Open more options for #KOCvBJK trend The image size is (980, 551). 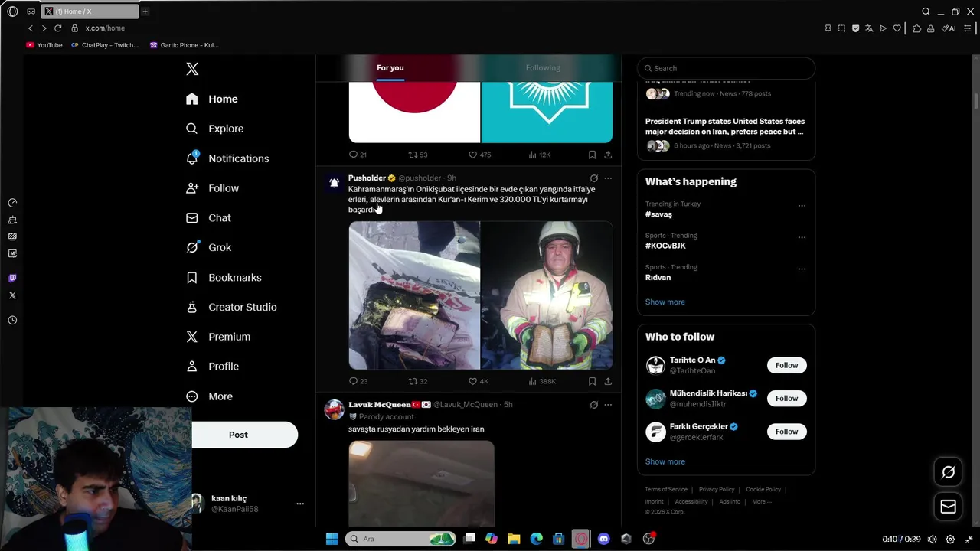pos(802,237)
